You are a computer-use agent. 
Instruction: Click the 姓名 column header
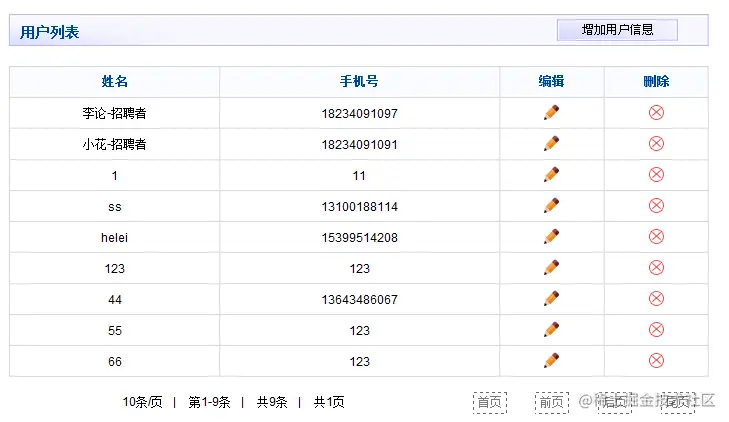114,82
